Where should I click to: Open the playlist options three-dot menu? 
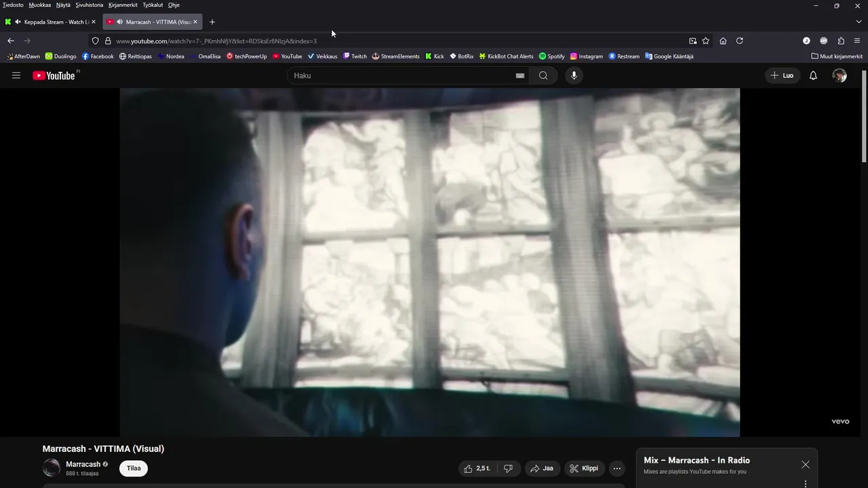[x=805, y=483]
